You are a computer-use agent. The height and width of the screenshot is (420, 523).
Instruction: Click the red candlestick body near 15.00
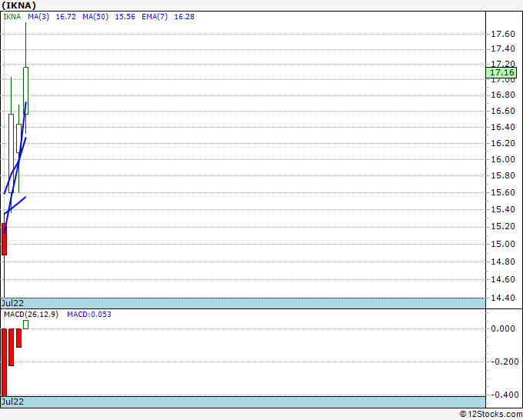(4, 239)
